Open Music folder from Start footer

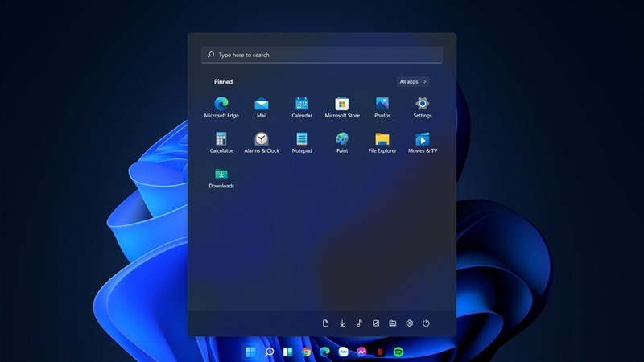click(359, 323)
